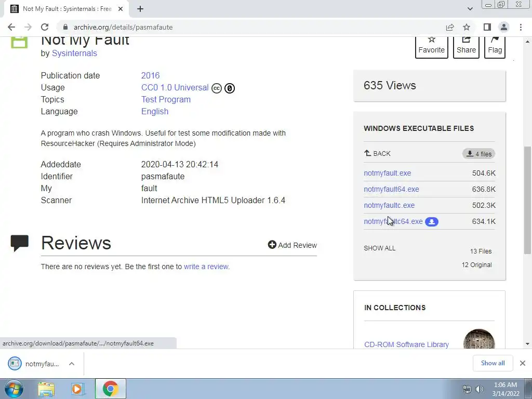
Task: Open the Test Program topic link
Action: point(166,99)
